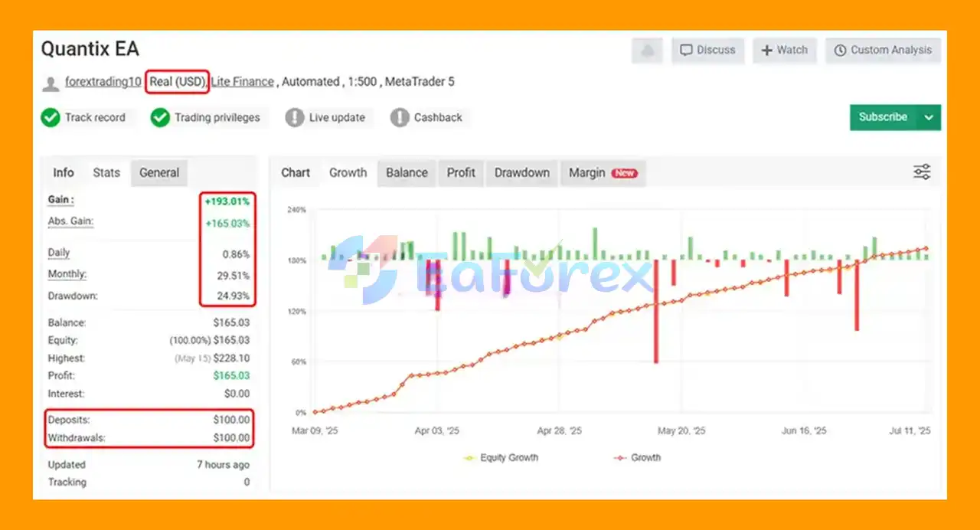Open the Profit chart tab
Screen dimensions: 980x530
point(461,172)
